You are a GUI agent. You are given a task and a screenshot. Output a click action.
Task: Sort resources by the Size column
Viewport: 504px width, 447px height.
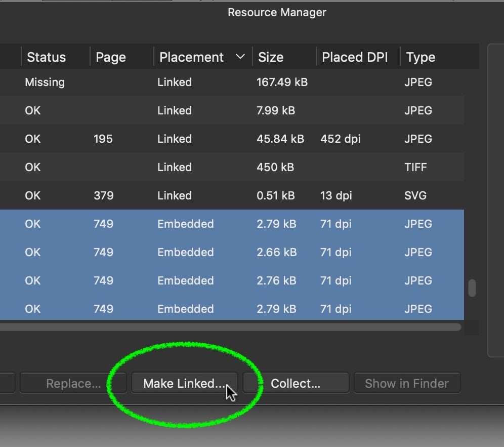click(x=271, y=57)
